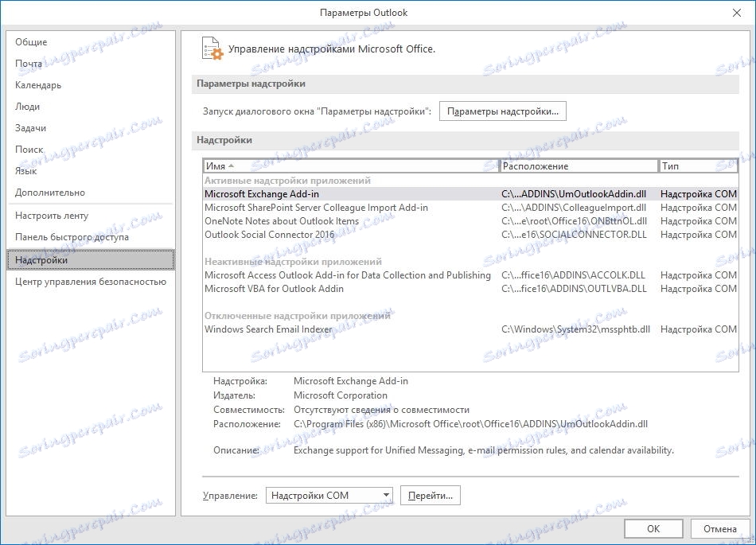The width and height of the screenshot is (756, 545).
Task: Open the Управление dropdown Надстройки COM
Action: [329, 496]
